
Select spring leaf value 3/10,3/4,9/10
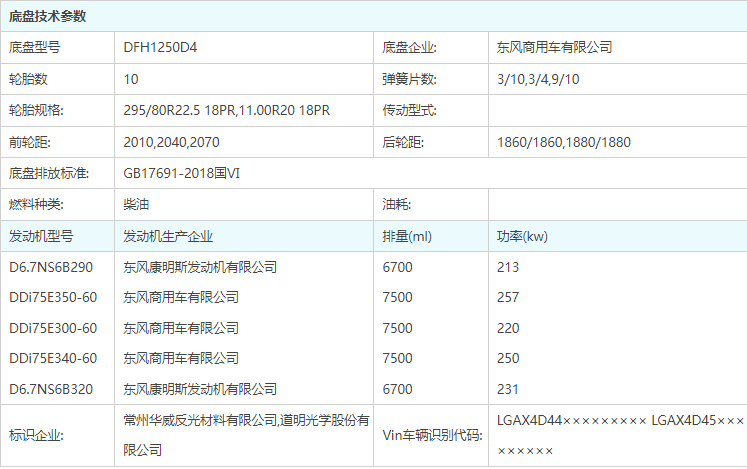pos(538,79)
